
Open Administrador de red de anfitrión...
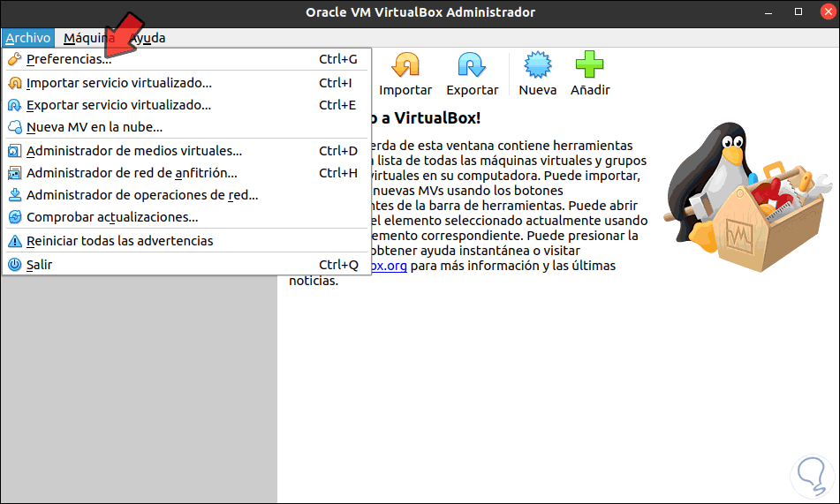187,173
